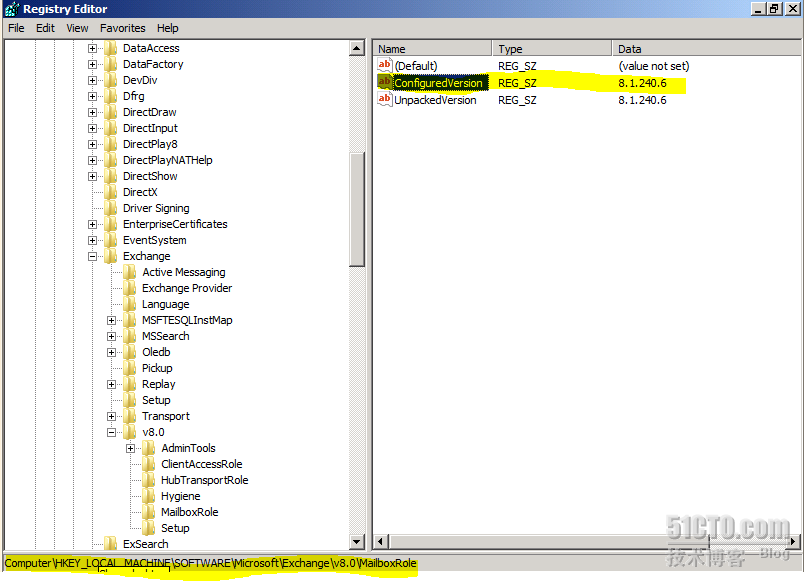Click the UnpackedVersion string value icon
The width and height of the screenshot is (804, 581).
(385, 99)
